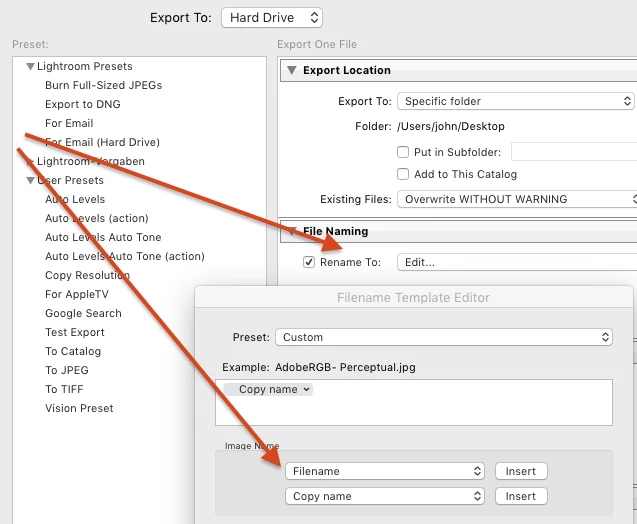Viewport: 637px width, 524px height.
Task: Click the subfolder name input field
Action: point(574,152)
